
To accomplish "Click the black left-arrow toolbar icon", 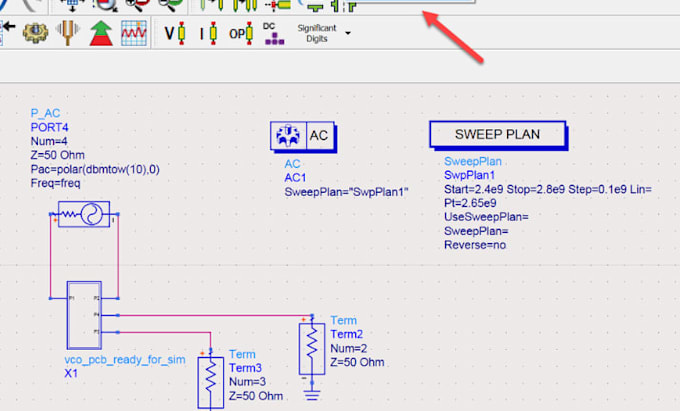I will tap(8, 27).
